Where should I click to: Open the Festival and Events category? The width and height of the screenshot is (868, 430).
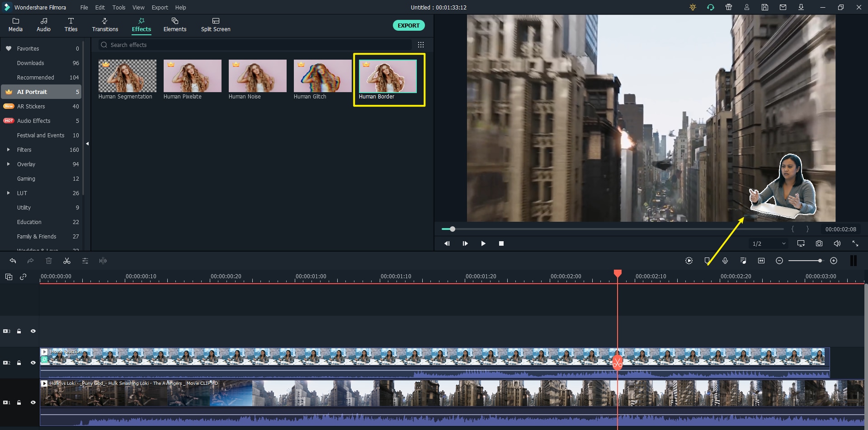point(41,135)
